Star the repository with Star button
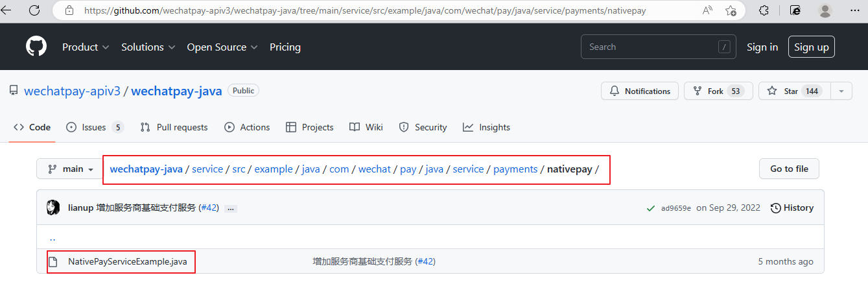The image size is (868, 297). (794, 91)
